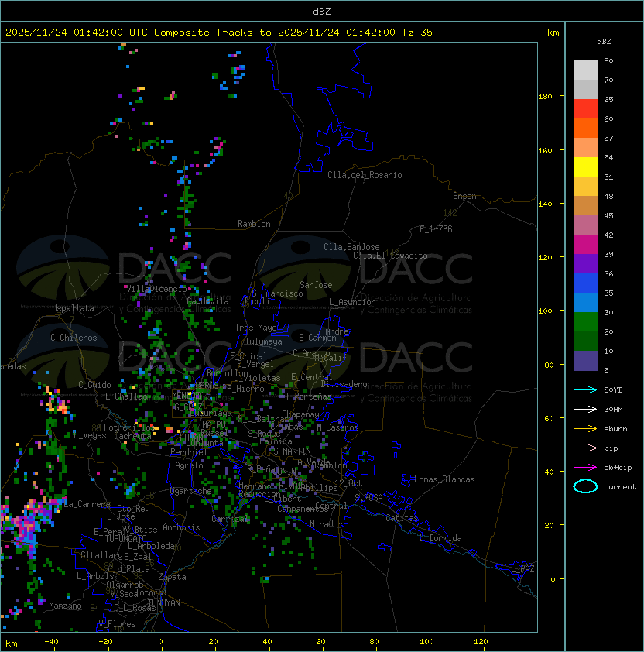Select the slate purple swatch between 10 and 5
The height and width of the screenshot is (652, 644).
click(585, 361)
